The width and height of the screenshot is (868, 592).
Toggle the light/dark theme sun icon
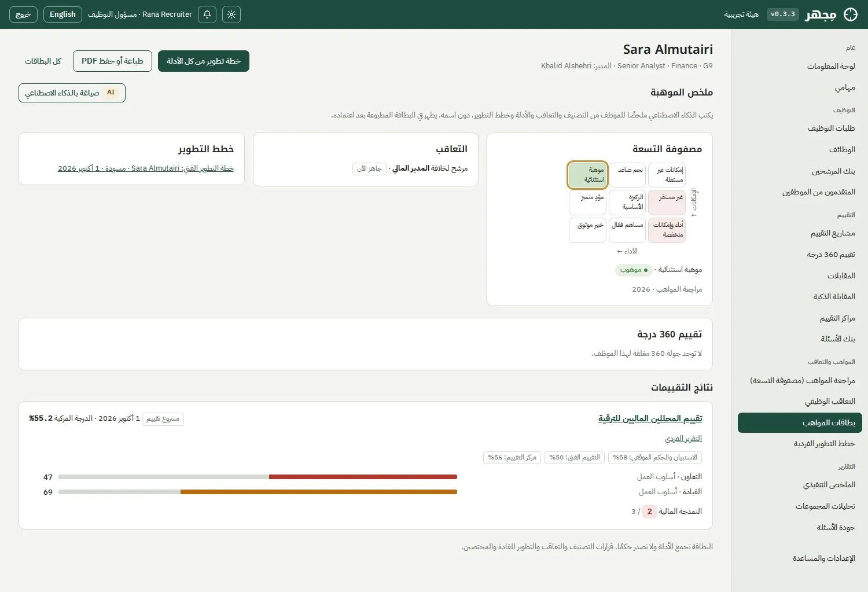(x=231, y=14)
